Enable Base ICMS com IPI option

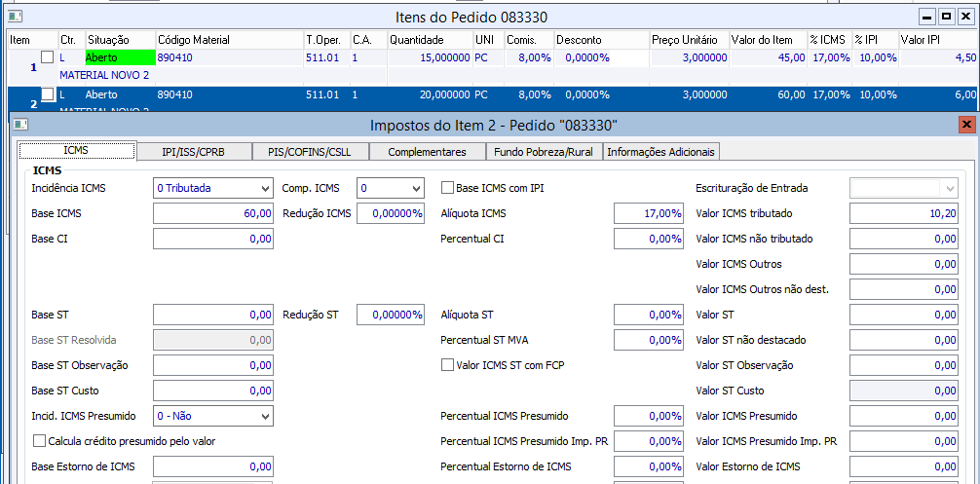(x=447, y=188)
